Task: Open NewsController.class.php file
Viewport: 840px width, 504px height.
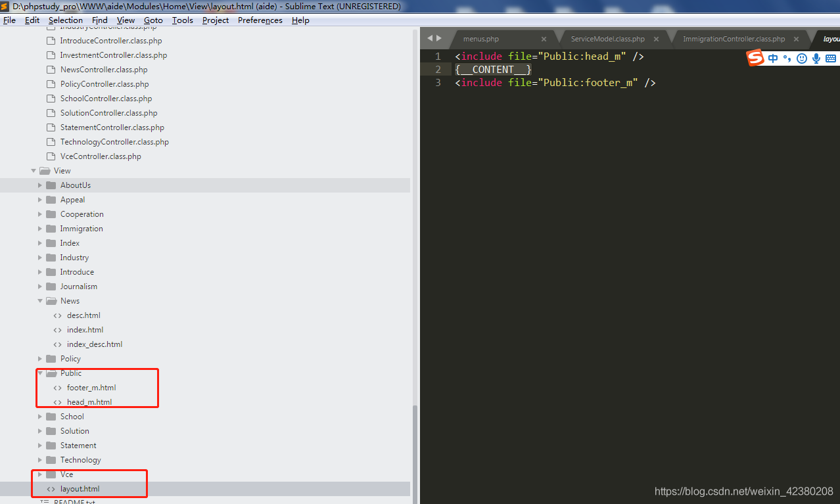Action: [104, 70]
